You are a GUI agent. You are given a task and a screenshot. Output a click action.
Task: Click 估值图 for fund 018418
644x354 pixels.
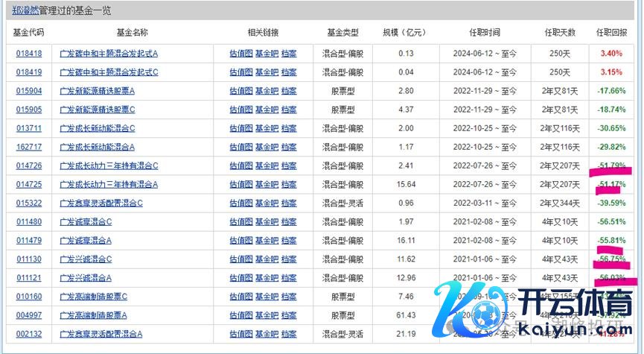(240, 54)
